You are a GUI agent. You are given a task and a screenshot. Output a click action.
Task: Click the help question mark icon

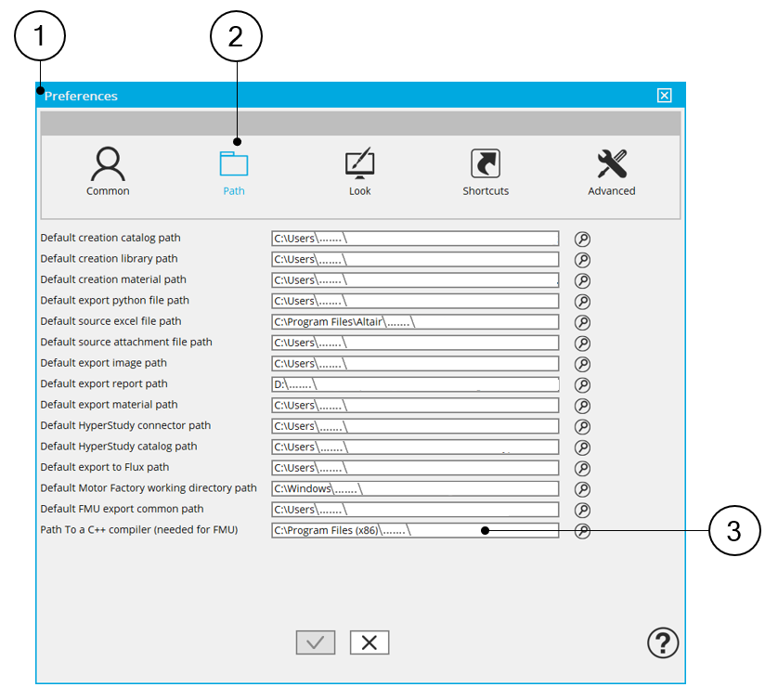click(663, 642)
